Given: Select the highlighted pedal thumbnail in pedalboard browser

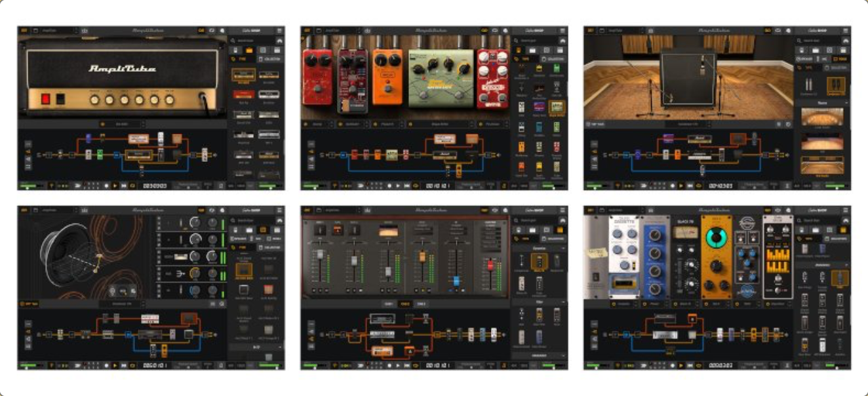Looking at the screenshot, I should tap(557, 108).
